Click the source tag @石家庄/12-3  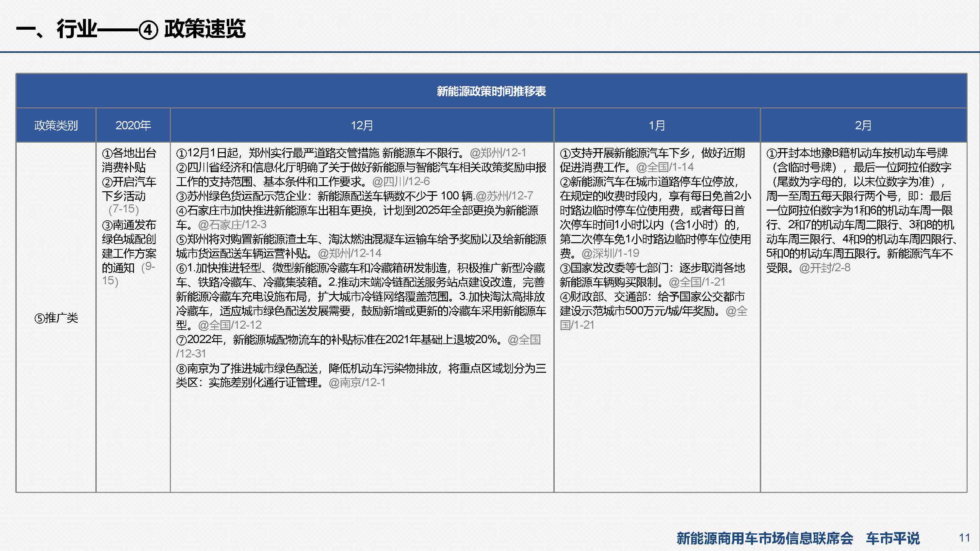pos(232,225)
